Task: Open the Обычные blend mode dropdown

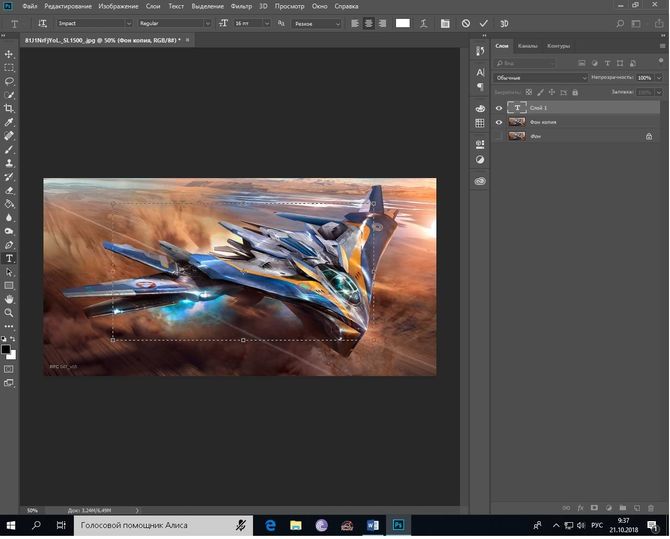Action: (x=541, y=78)
